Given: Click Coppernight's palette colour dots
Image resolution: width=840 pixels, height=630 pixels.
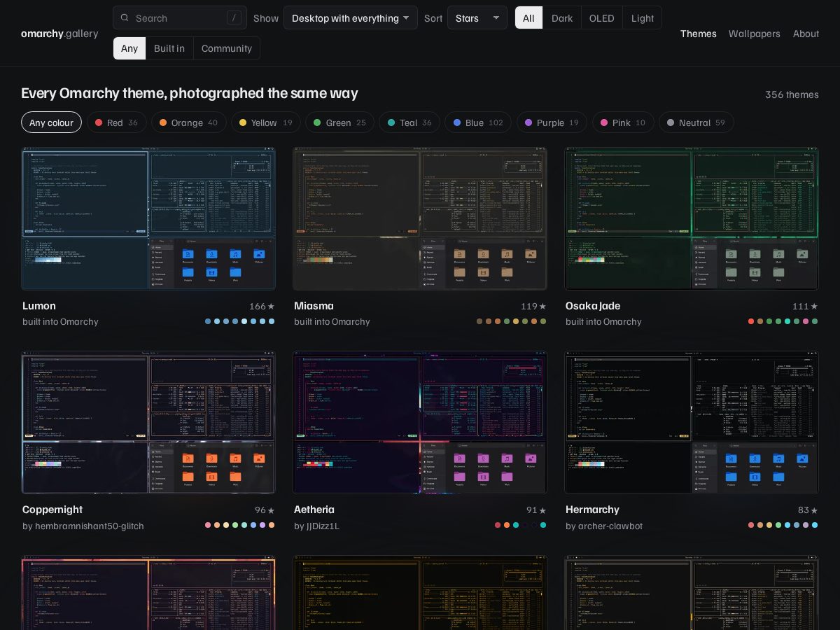Looking at the screenshot, I should (x=239, y=525).
